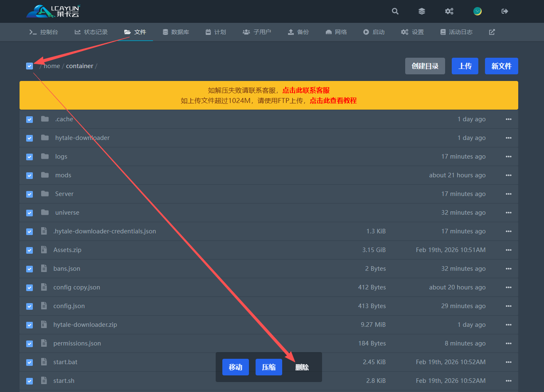
Task: Click the 点击此查看教程 link
Action: point(333,100)
